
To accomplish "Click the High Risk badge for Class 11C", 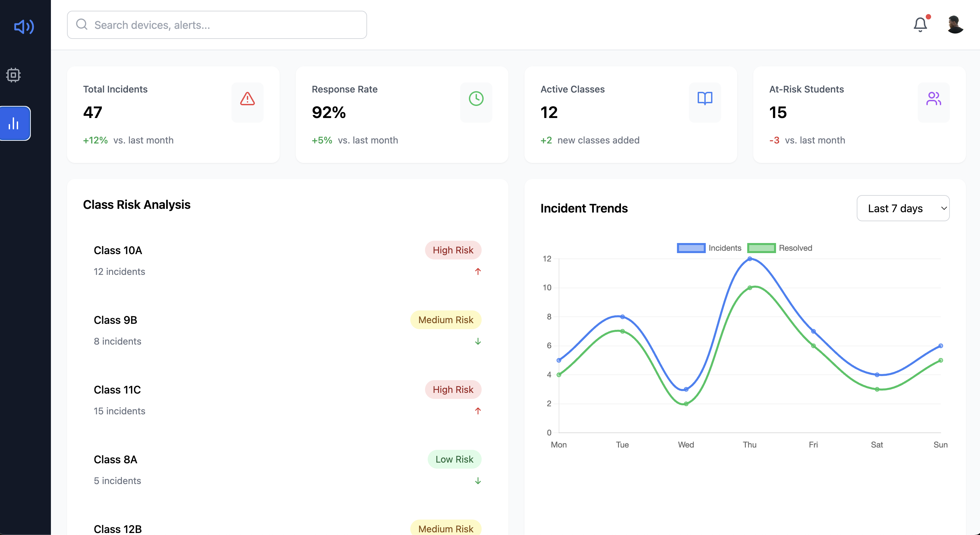I will click(453, 390).
